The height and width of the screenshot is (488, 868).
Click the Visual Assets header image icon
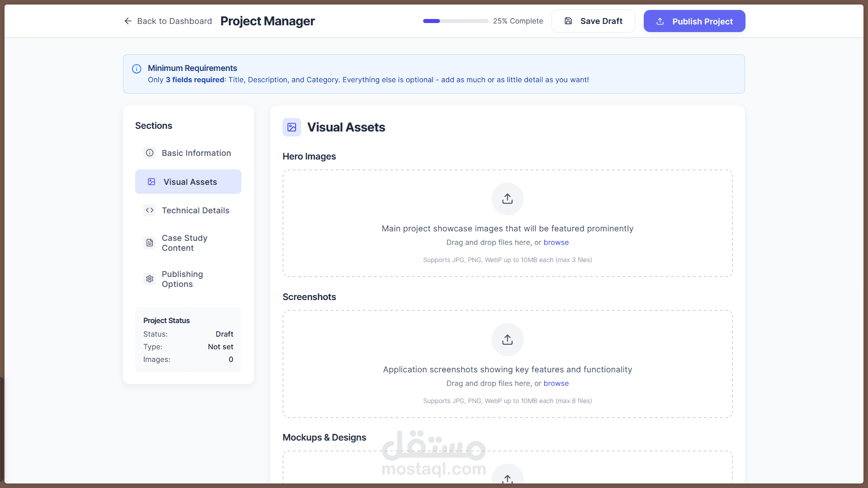coord(292,127)
